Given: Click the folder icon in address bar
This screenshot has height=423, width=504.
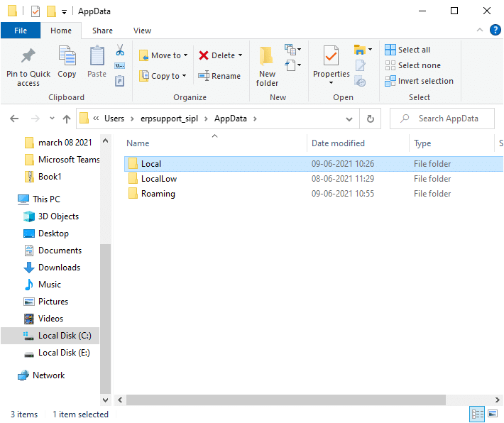Looking at the screenshot, I should click(84, 119).
